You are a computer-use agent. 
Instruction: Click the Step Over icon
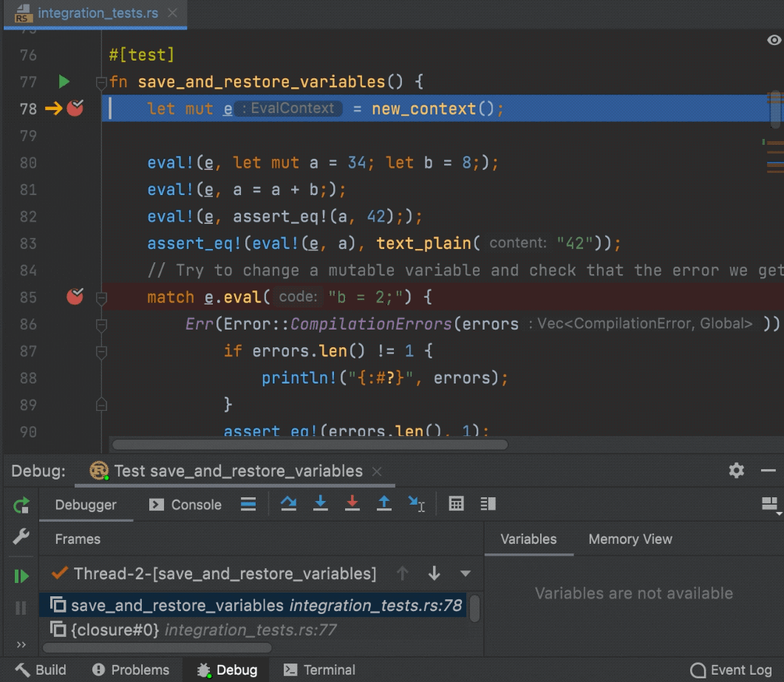[288, 503]
